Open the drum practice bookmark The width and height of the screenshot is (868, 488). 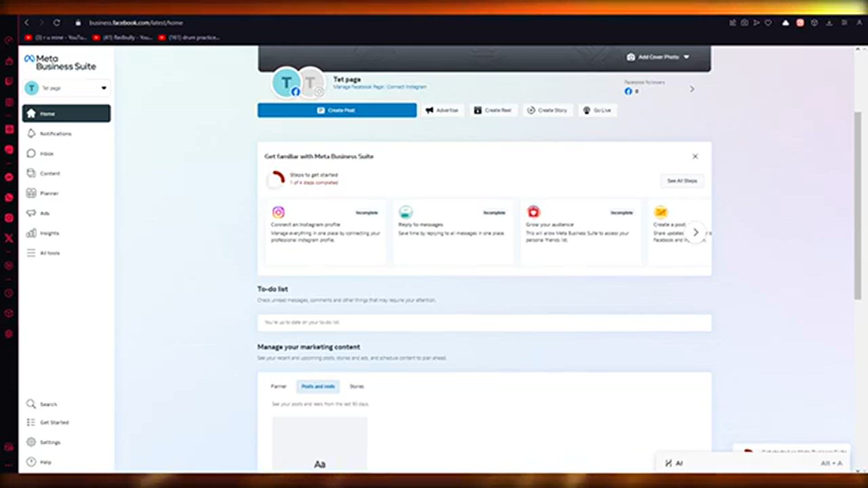click(189, 38)
